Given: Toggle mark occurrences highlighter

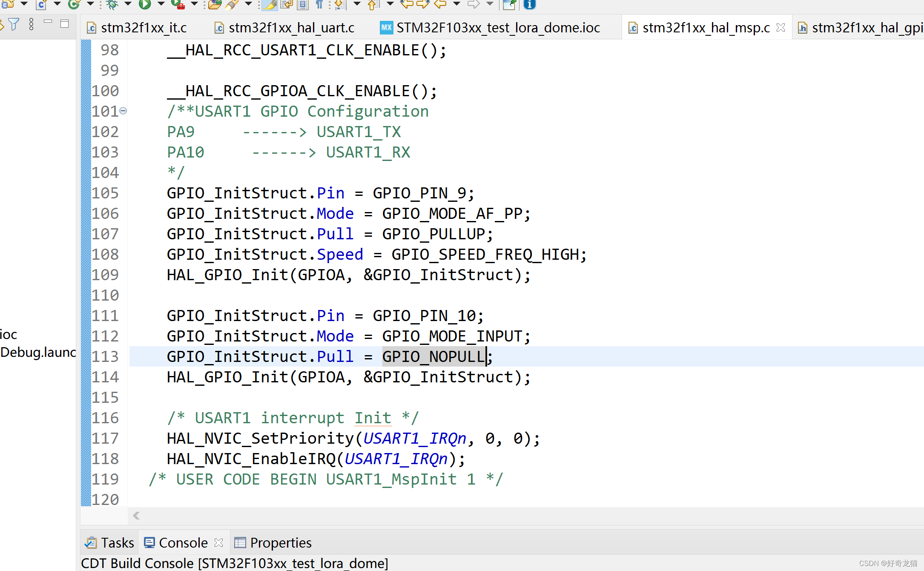Looking at the screenshot, I should [270, 4].
